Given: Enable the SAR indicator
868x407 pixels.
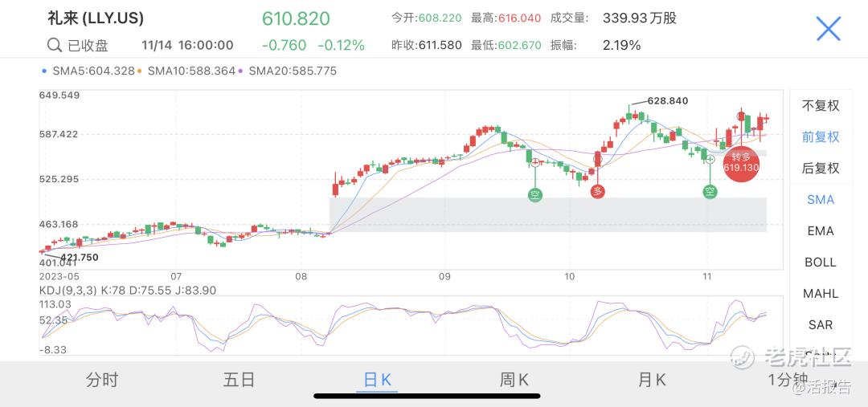Looking at the screenshot, I should 820,325.
